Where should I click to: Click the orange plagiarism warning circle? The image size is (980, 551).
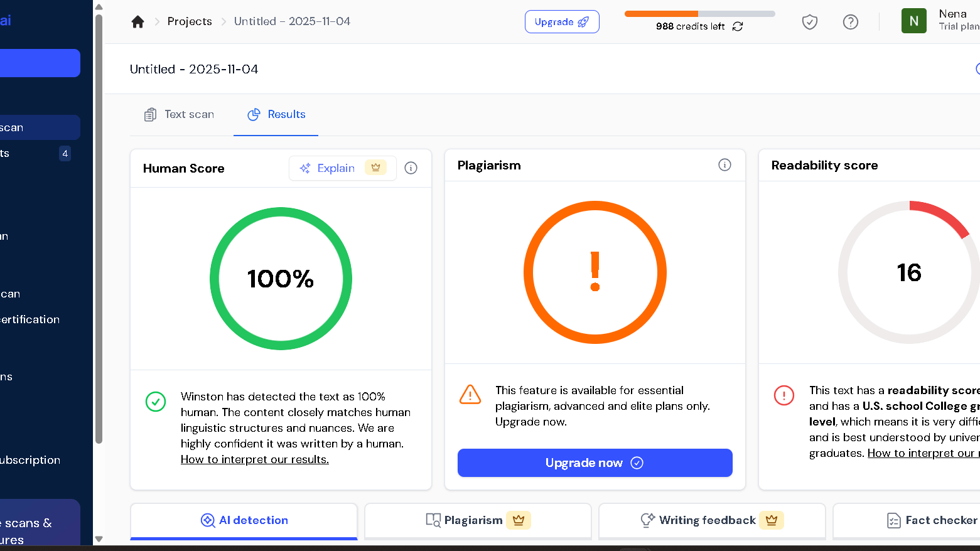coord(595,272)
